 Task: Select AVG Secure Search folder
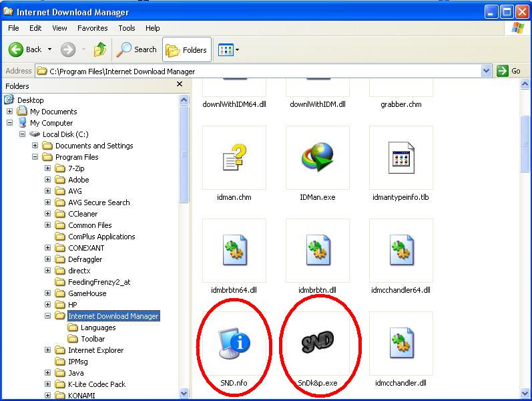click(99, 203)
